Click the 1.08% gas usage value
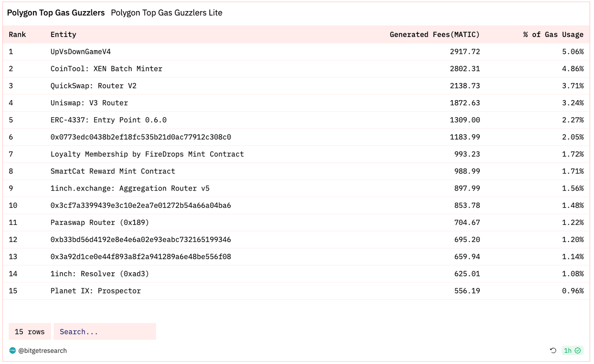The image size is (594, 364). coord(573,274)
